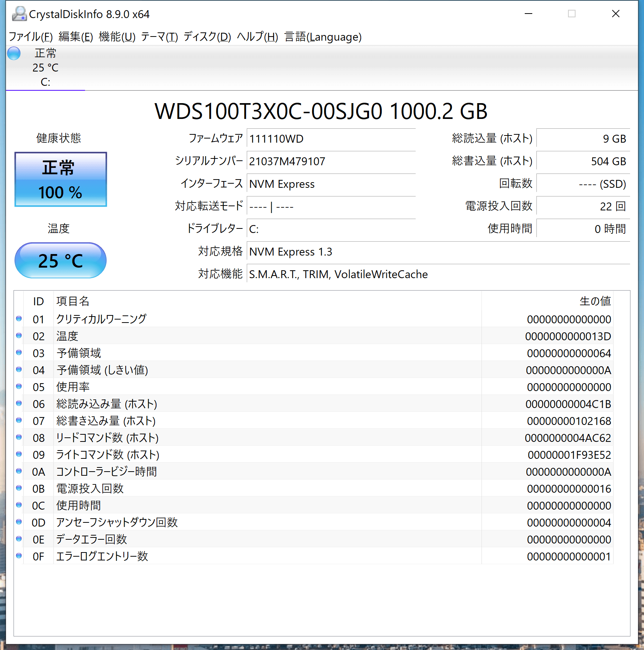
Task: Open the ヘルプ menu
Action: pos(257,37)
